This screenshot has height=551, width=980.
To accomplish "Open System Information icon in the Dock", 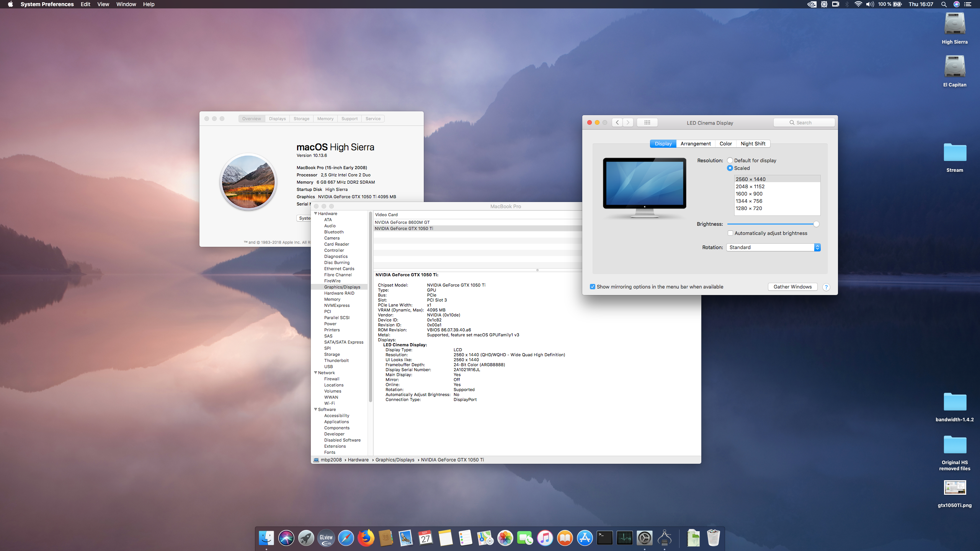I will coord(665,538).
